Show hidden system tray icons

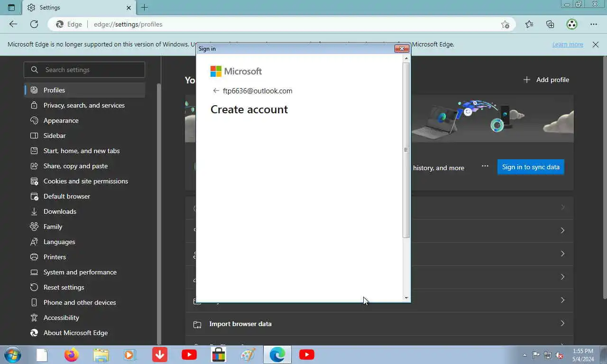[x=524, y=355]
